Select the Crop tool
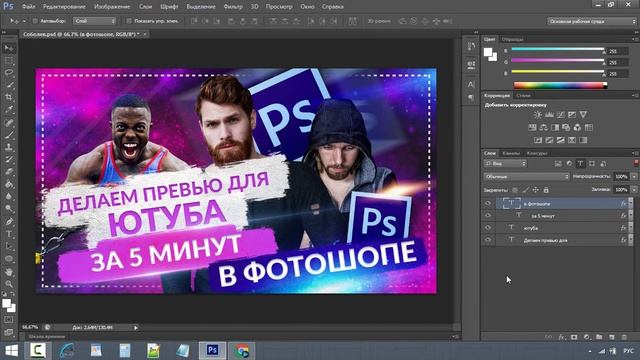The image size is (640, 360). click(x=9, y=97)
